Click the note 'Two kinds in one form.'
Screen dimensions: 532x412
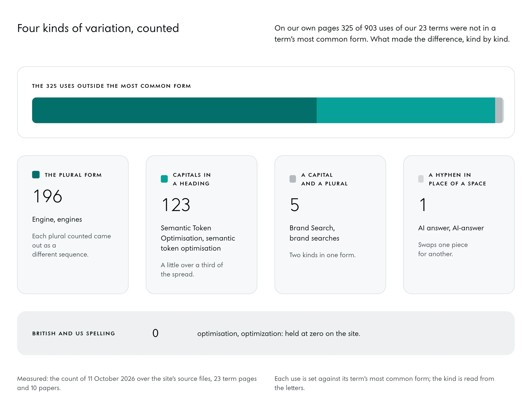pos(322,255)
